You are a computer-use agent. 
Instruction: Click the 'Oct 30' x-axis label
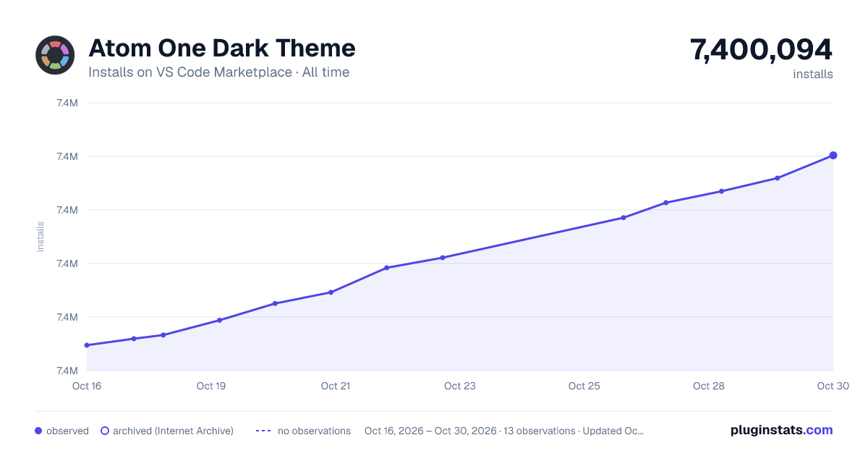point(833,386)
